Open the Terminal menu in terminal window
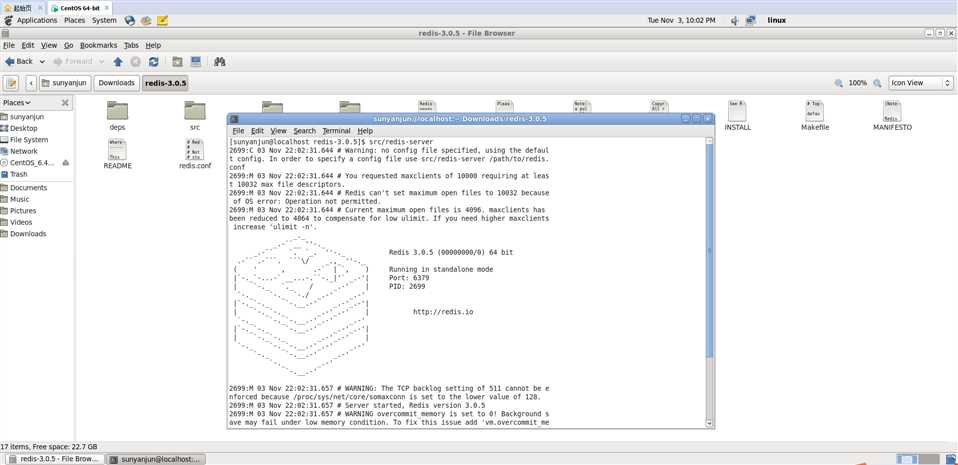Image resolution: width=958 pixels, height=465 pixels. [337, 131]
